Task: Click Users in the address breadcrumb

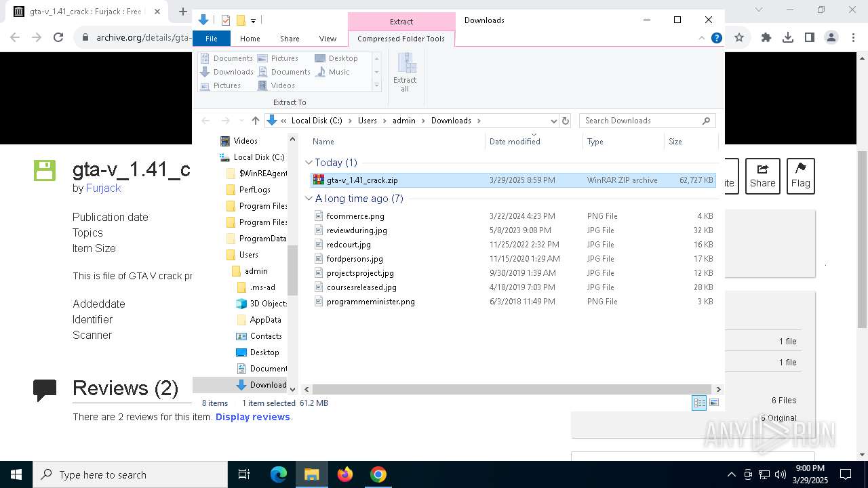Action: pyautogui.click(x=367, y=121)
